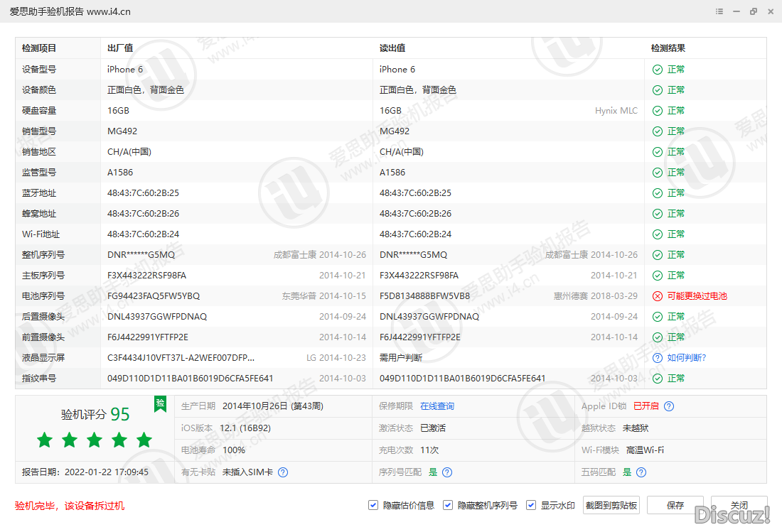
Task: Click the first green rating star
Action: [x=45, y=440]
